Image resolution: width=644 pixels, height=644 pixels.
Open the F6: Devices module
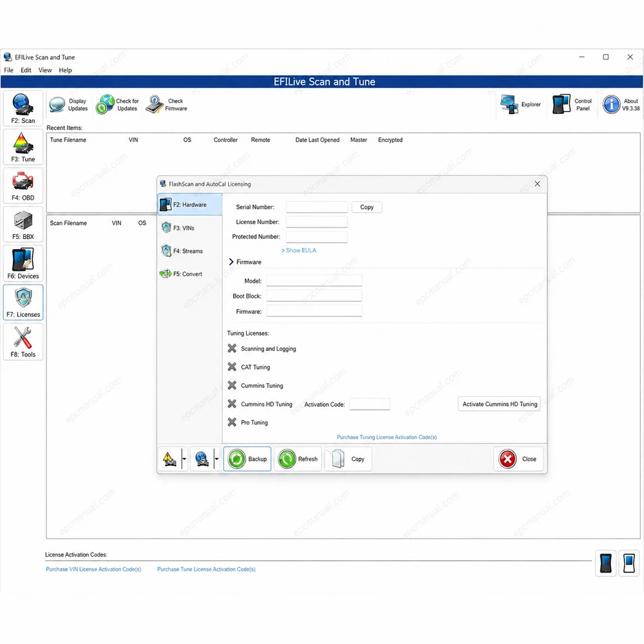click(23, 263)
